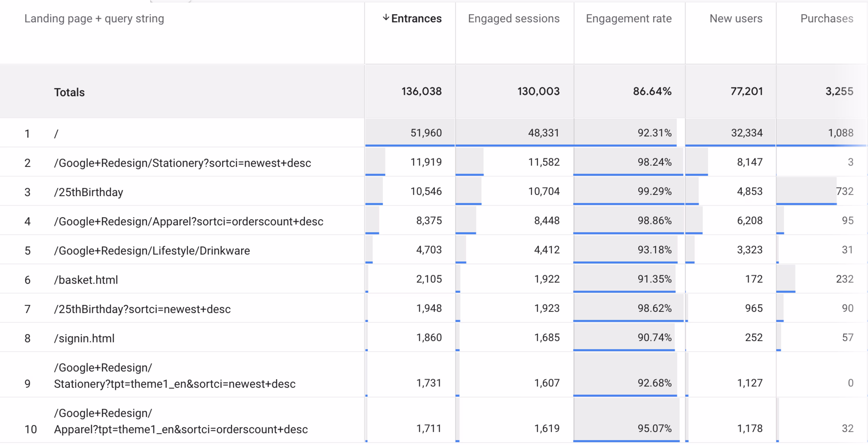
Task: Click the /25thBirthday?sortci=newest+desc page entry
Action: coord(142,309)
